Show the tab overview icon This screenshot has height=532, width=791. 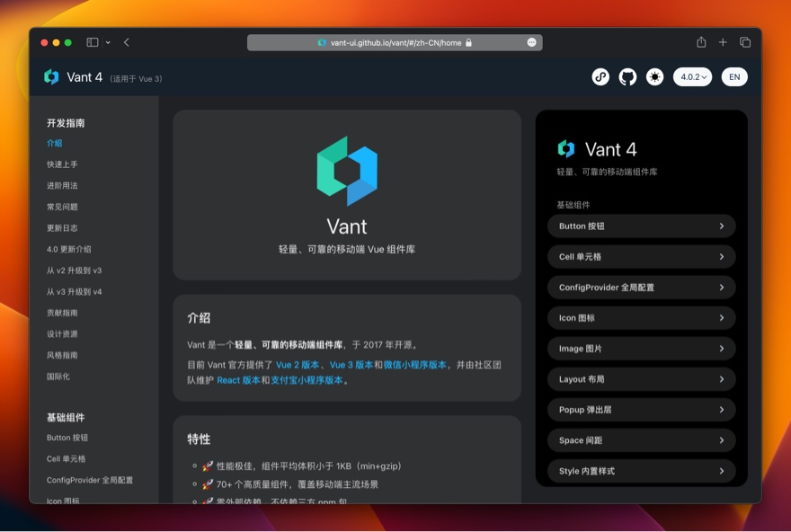tap(745, 42)
